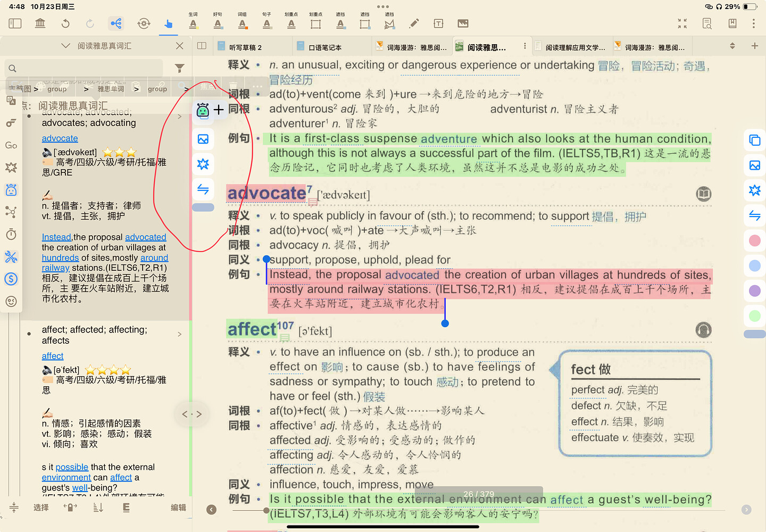Expand the affect card chevron

point(180,334)
